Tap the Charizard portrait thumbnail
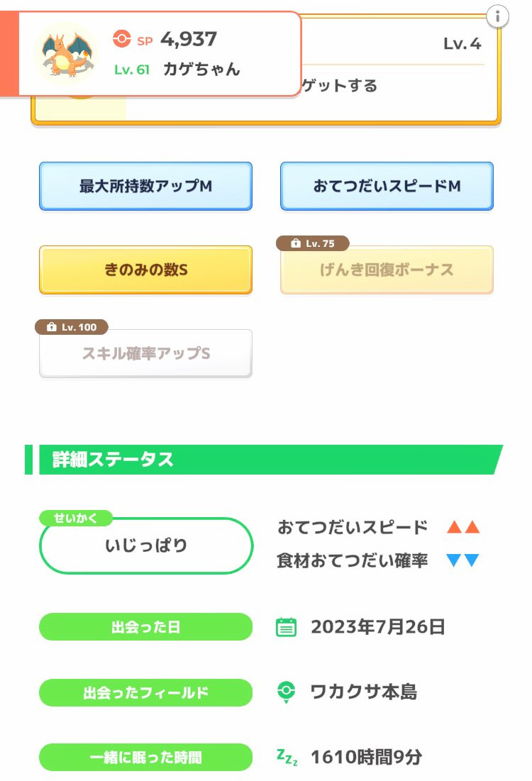Screen dimensions: 532x781 (x=67, y=53)
